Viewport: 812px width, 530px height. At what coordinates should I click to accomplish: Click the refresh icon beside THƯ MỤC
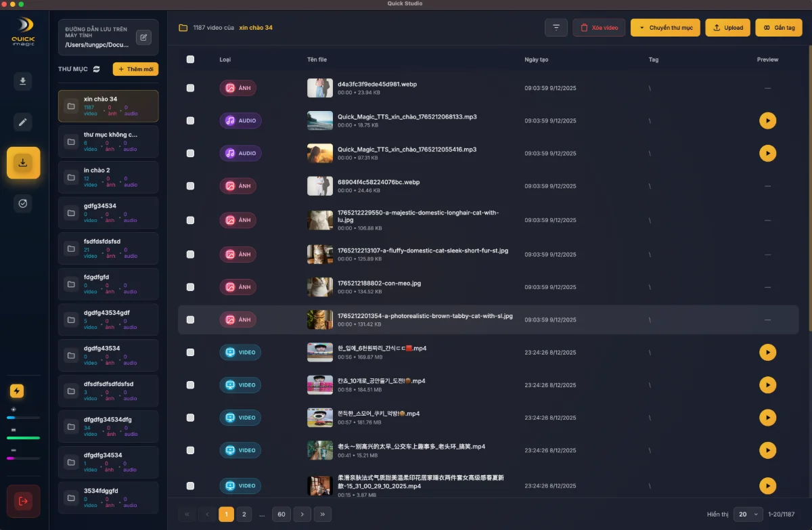click(x=97, y=69)
